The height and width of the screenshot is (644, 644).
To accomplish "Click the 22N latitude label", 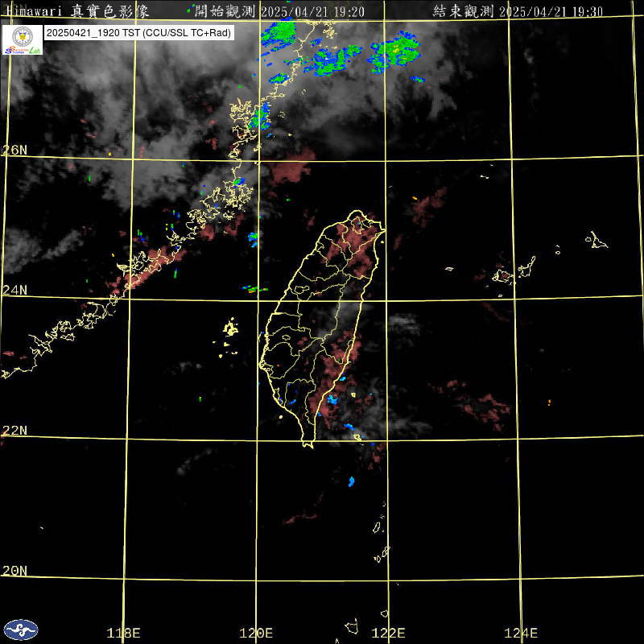I will [14, 430].
